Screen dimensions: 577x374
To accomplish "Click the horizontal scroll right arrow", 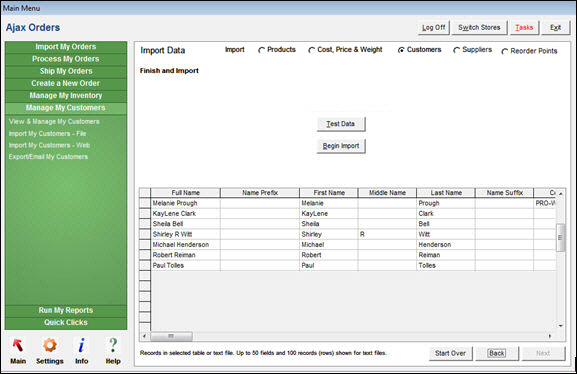I will click(x=550, y=336).
